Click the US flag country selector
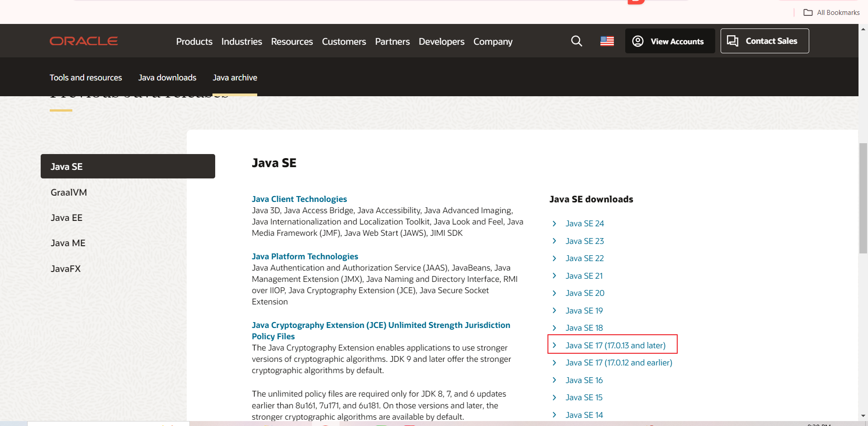868x426 pixels. pos(607,41)
